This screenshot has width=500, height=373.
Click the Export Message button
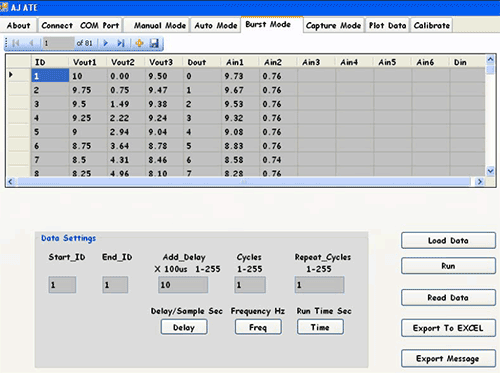tap(448, 358)
